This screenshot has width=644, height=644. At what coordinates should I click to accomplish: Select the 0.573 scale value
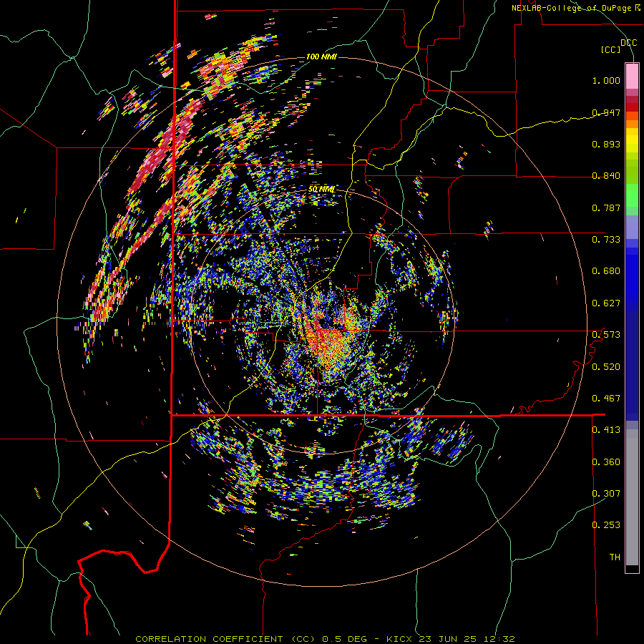coord(606,335)
